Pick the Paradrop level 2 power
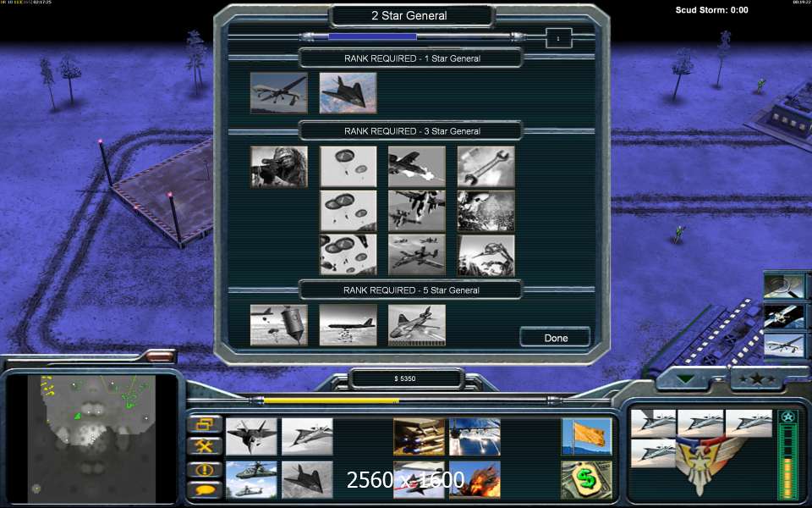This screenshot has height=508, width=812. 348,211
